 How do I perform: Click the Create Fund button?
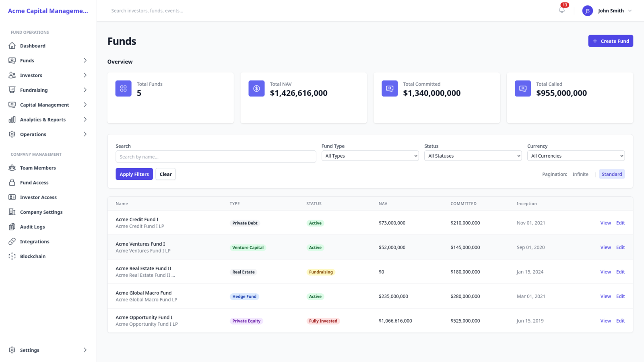pos(611,41)
